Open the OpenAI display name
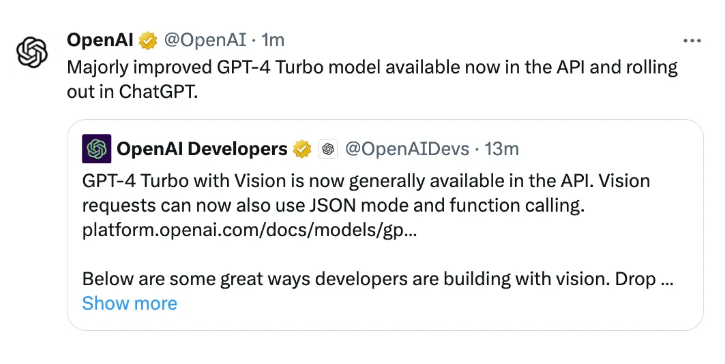725x364 pixels. click(x=100, y=40)
